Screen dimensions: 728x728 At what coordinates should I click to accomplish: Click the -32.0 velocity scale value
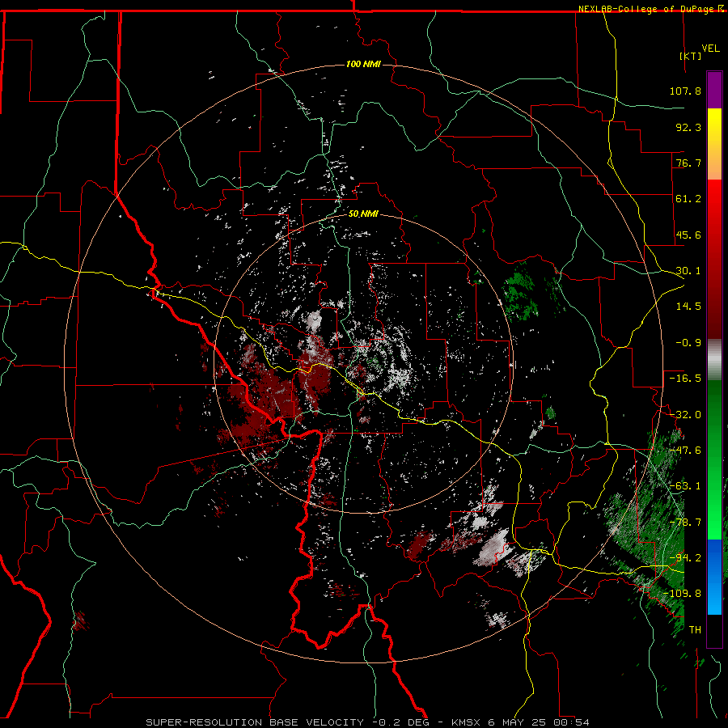coord(685,415)
